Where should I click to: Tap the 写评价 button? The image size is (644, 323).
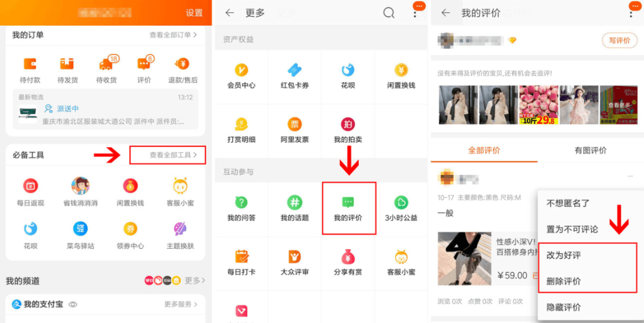620,40
